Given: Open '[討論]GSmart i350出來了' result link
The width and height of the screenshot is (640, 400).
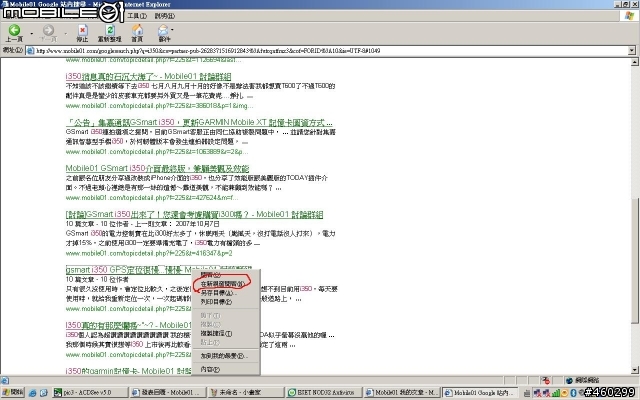Looking at the screenshot, I should (194, 214).
